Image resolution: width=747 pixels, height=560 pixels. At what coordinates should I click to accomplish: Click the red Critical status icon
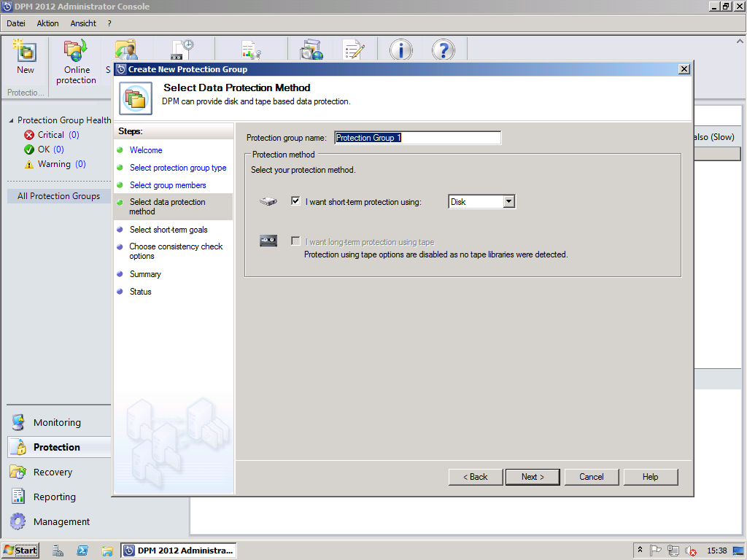click(29, 135)
